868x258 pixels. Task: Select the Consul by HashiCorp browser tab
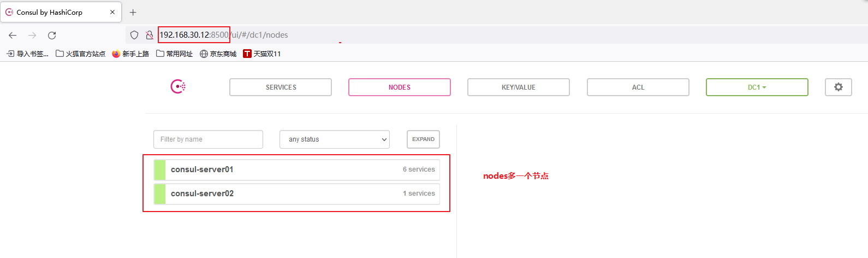[x=61, y=12]
